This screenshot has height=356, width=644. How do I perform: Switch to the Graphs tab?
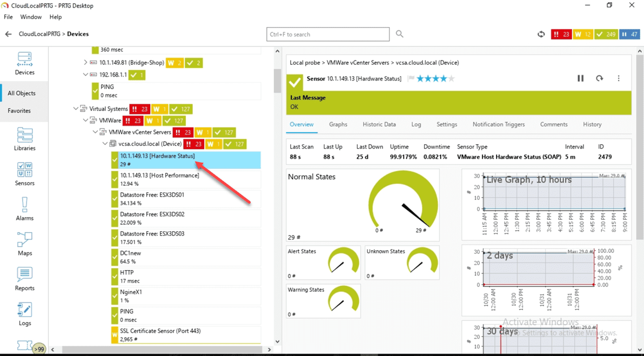[338, 124]
